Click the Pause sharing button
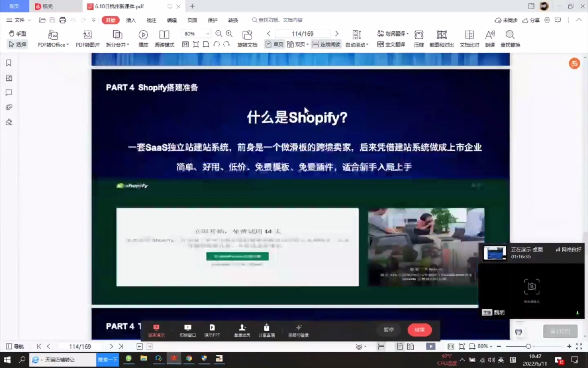The width and height of the screenshot is (588, 368). (x=388, y=330)
